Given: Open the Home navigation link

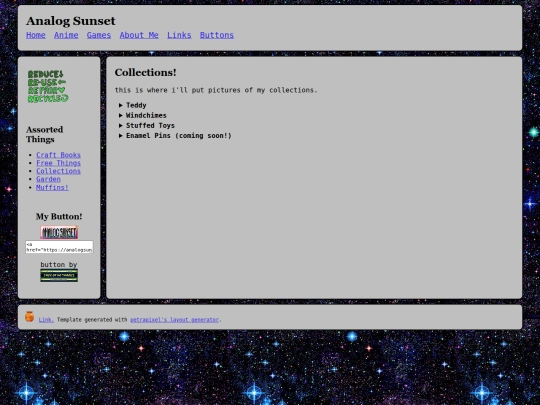Looking at the screenshot, I should (36, 35).
